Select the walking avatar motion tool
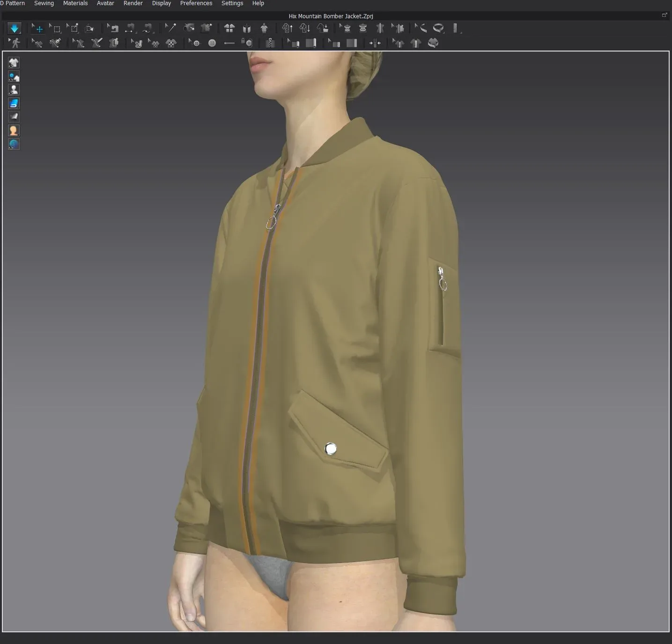The height and width of the screenshot is (644, 672). pos(15,44)
